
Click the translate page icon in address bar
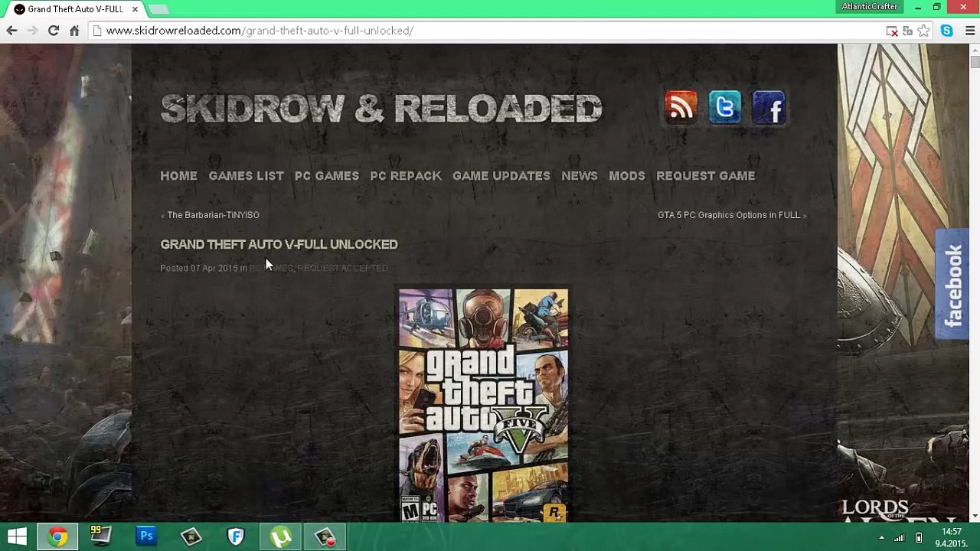coord(907,31)
